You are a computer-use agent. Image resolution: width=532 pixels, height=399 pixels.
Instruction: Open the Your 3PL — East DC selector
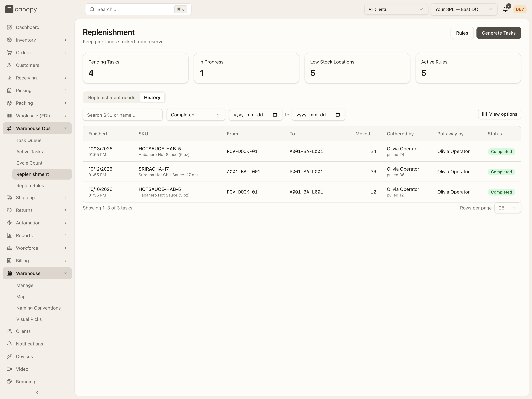click(464, 9)
